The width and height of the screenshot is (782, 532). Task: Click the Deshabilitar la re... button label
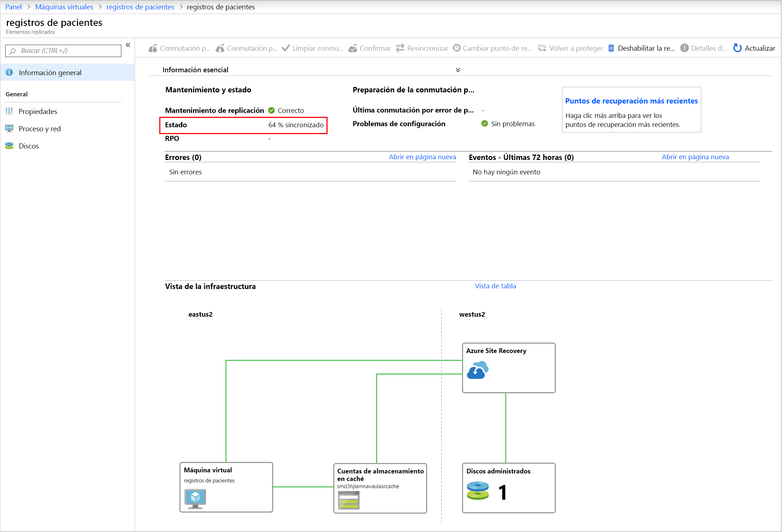click(x=646, y=48)
